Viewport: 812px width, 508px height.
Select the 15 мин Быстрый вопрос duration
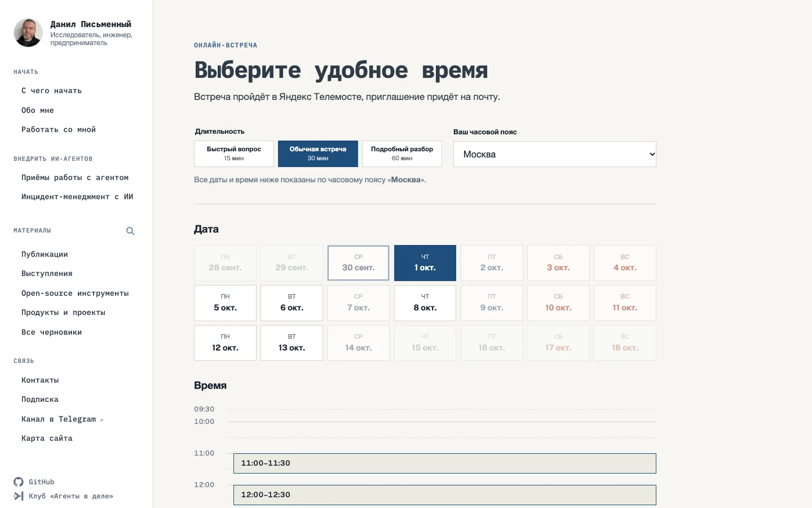234,154
